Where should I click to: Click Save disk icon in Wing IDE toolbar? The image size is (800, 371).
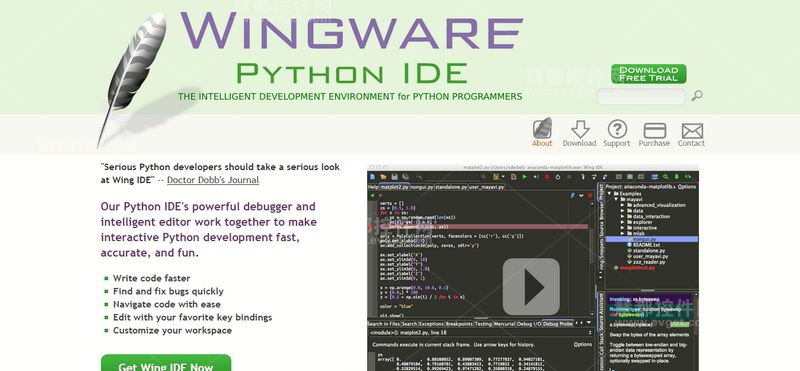coord(394,177)
